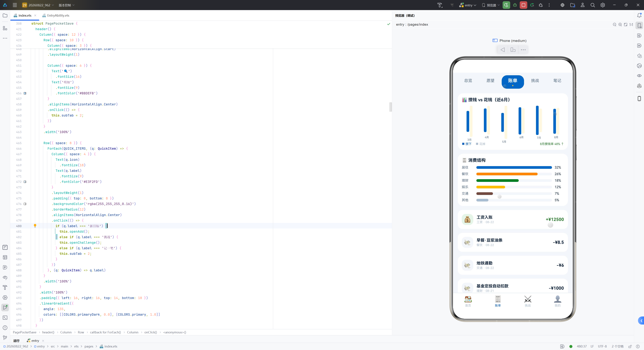The width and height of the screenshot is (644, 350).
Task: Click the rerun arrow icon in toolbar
Action: [532, 5]
